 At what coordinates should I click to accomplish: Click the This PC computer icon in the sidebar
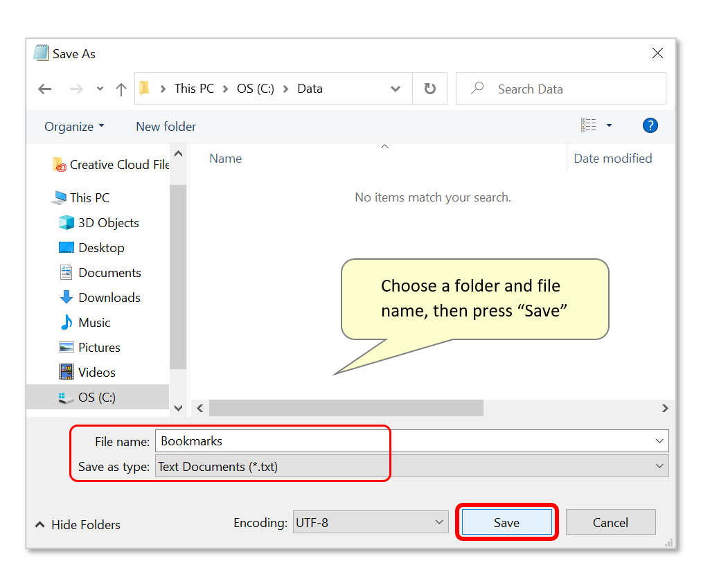coord(58,197)
